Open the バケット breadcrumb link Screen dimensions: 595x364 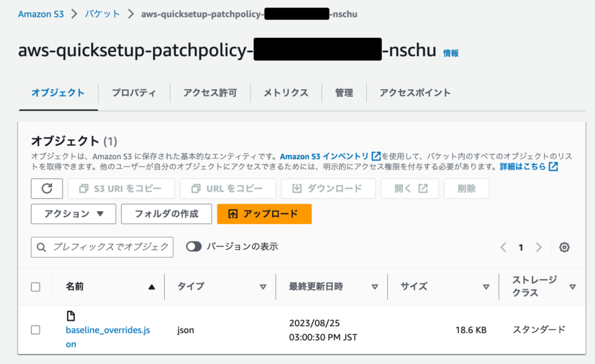(x=101, y=14)
